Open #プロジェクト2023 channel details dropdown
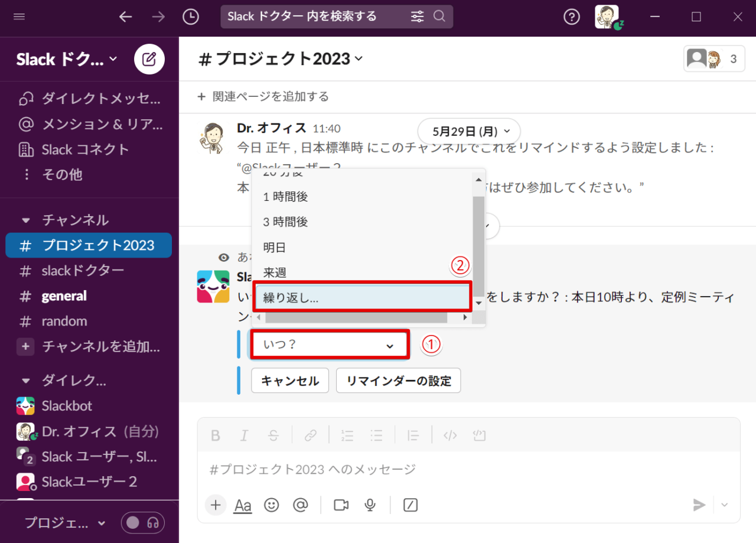This screenshot has height=543, width=756. pos(281,59)
